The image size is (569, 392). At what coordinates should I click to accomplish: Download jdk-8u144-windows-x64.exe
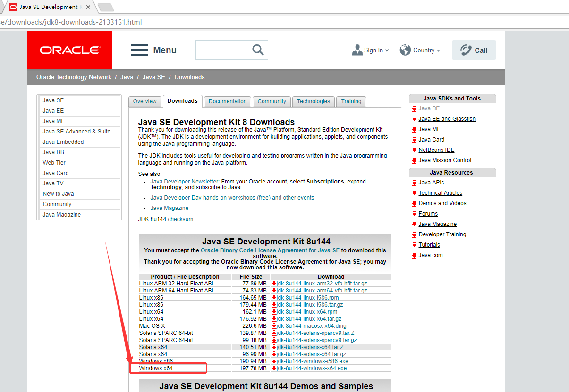312,368
